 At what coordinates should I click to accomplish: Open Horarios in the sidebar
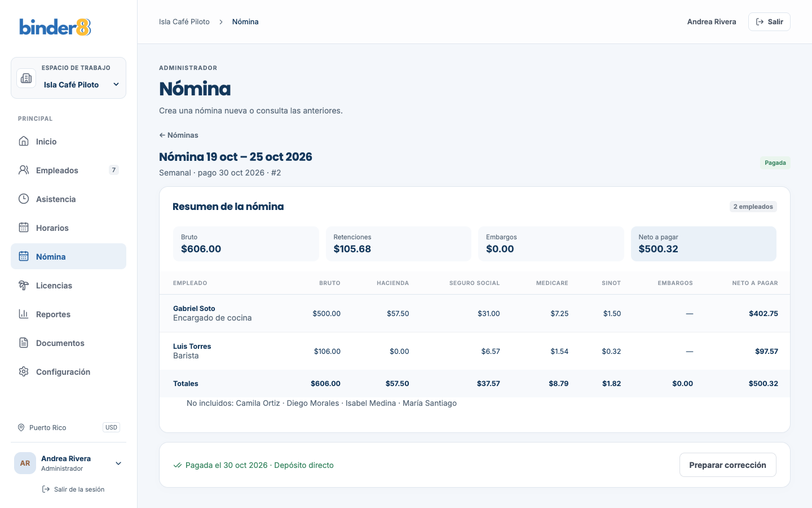pyautogui.click(x=68, y=227)
